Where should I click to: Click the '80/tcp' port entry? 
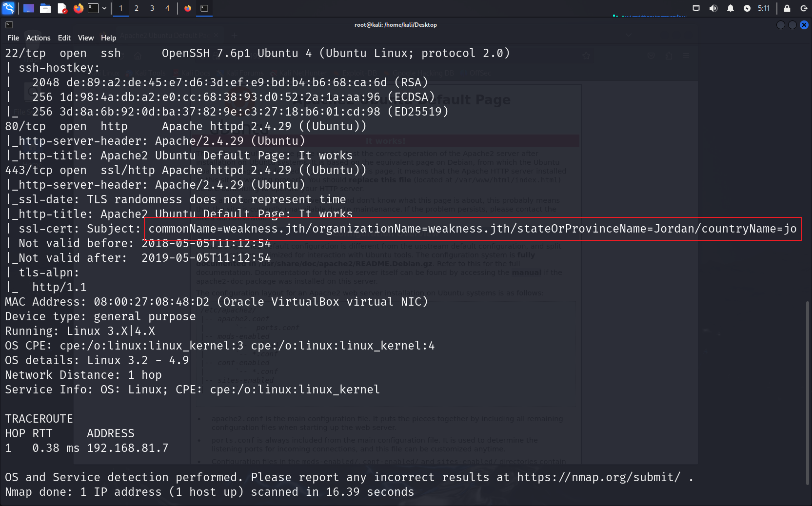(x=25, y=126)
